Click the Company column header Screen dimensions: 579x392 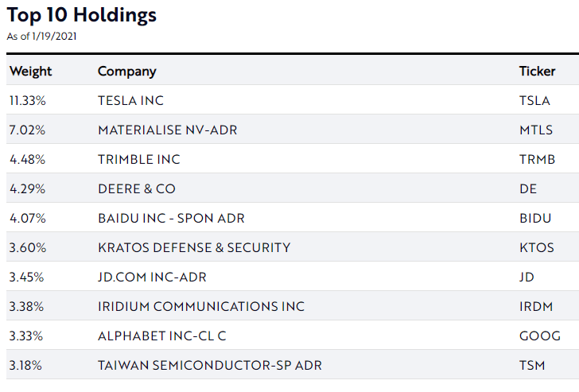click(127, 71)
